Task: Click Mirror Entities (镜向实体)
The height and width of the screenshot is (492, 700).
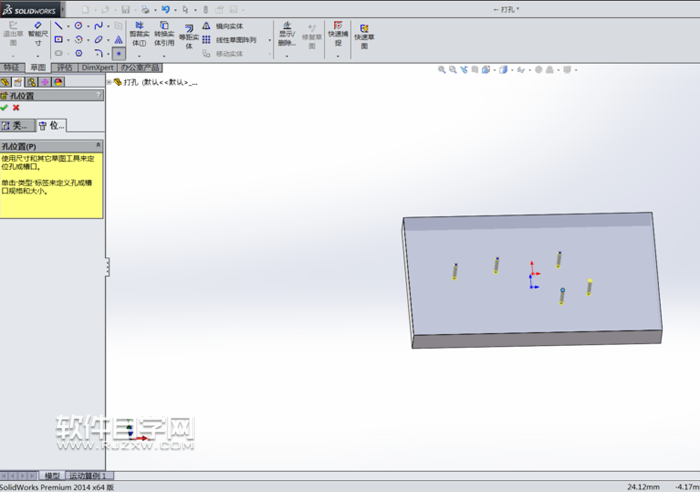Action: (x=223, y=26)
